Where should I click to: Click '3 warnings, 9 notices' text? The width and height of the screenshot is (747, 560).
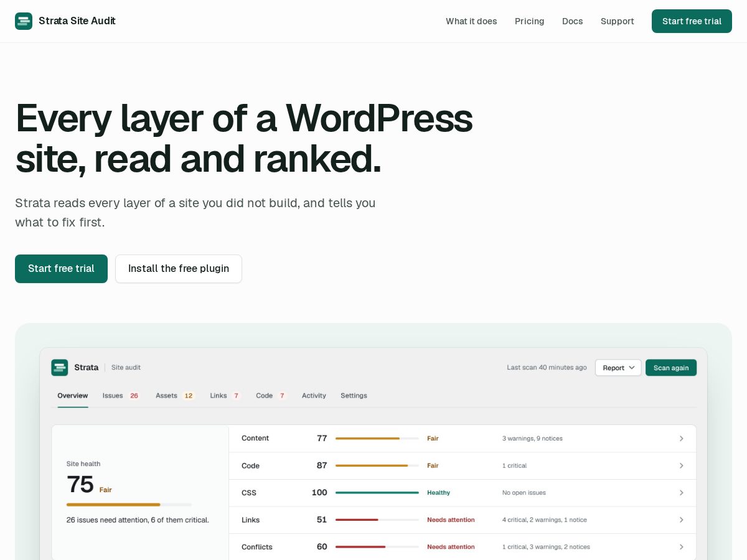532,439
